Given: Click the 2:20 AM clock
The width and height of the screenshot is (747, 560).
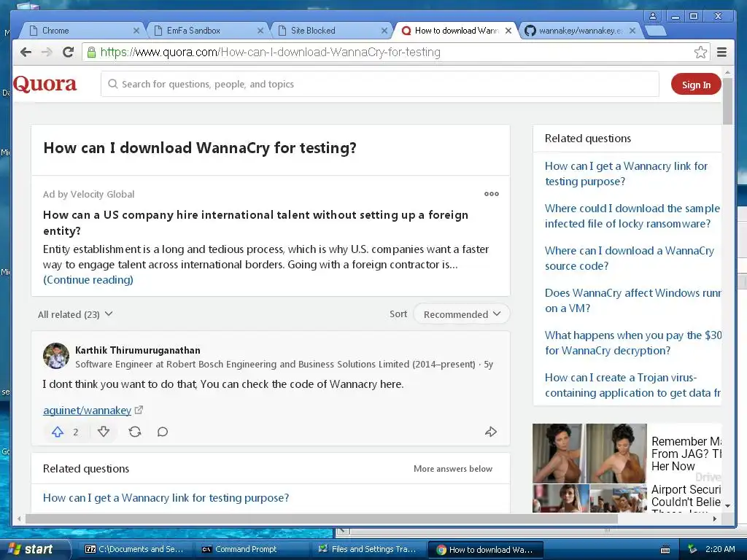Looking at the screenshot, I should [720, 549].
